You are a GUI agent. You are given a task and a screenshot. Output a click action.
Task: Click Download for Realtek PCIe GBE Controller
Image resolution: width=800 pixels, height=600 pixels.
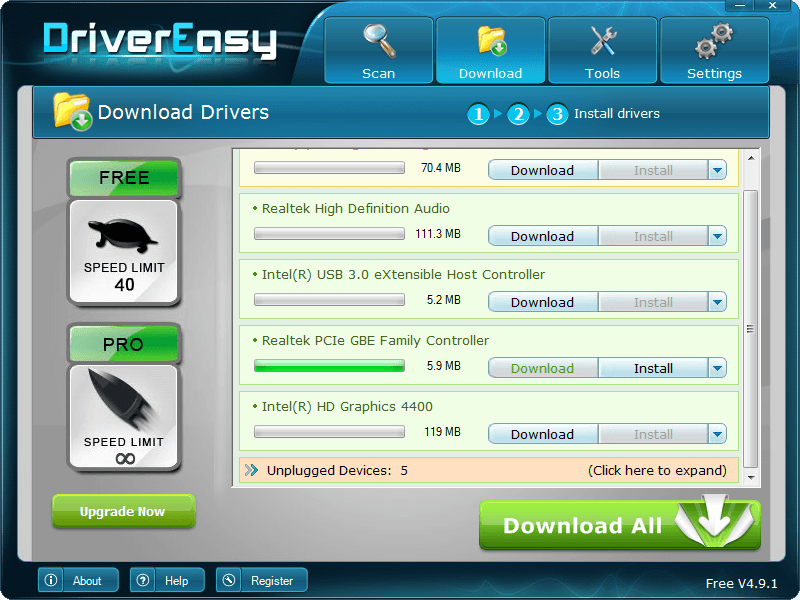[x=543, y=368]
